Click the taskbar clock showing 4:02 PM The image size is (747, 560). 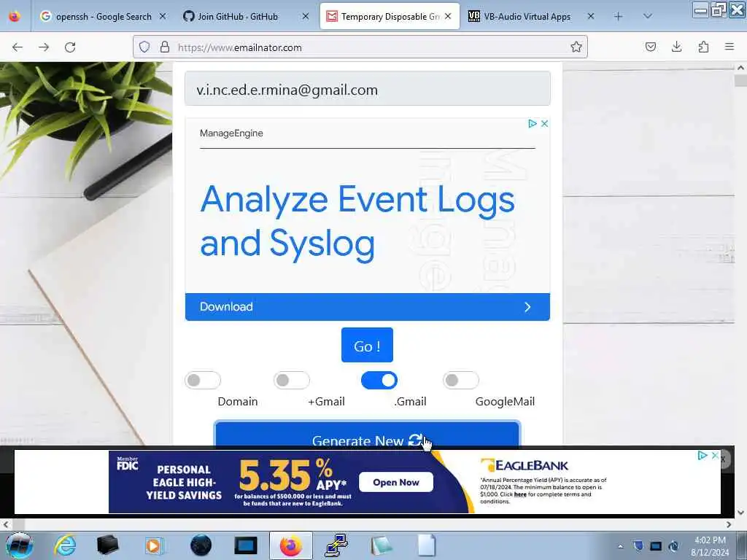coord(710,546)
